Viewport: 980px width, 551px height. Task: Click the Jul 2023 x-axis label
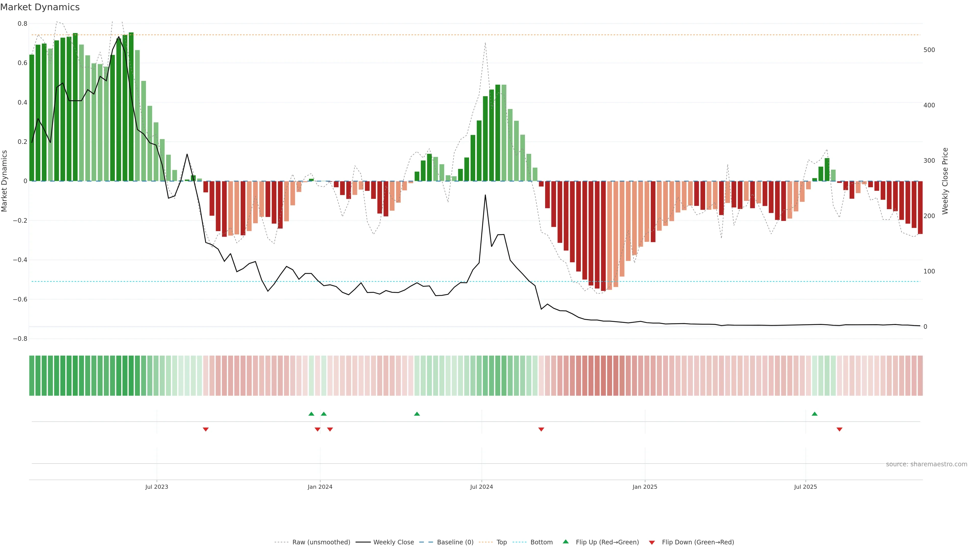click(x=156, y=487)
